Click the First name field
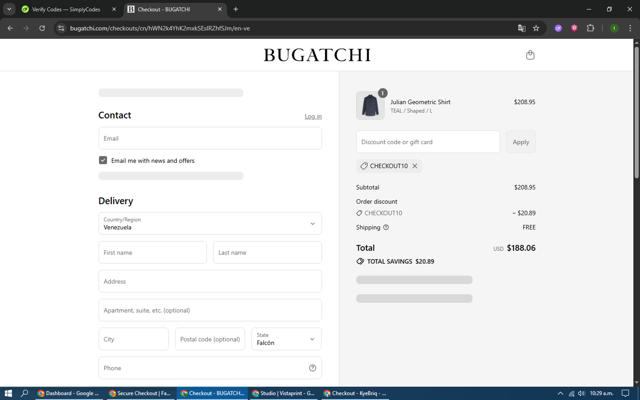This screenshot has height=400, width=640. click(152, 252)
